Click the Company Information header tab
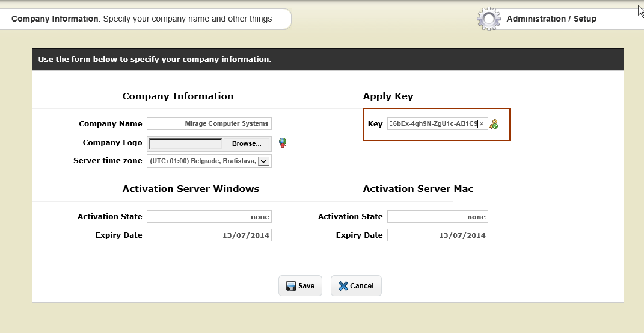This screenshot has width=644, height=333. point(141,19)
